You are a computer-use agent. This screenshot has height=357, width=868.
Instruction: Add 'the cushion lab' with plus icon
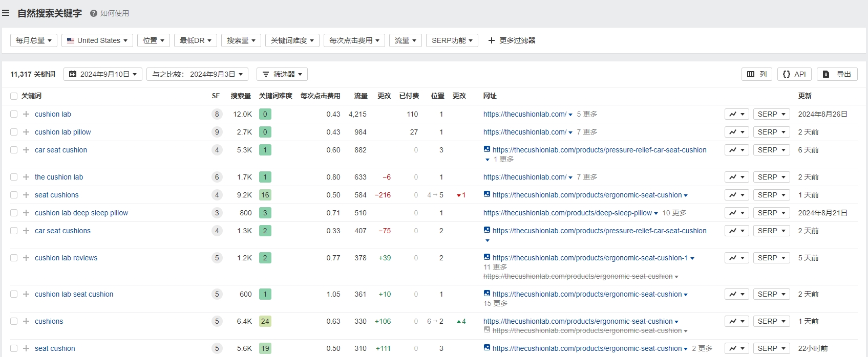[x=26, y=177]
